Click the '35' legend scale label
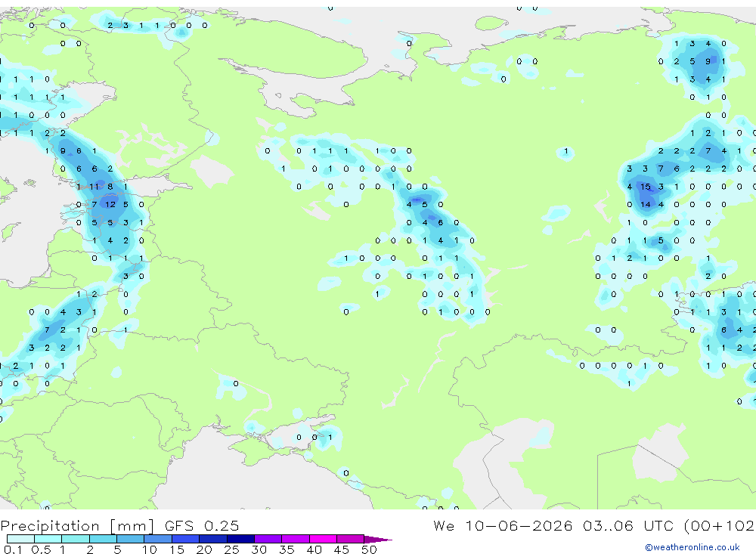This screenshot has height=554, width=756. click(287, 549)
